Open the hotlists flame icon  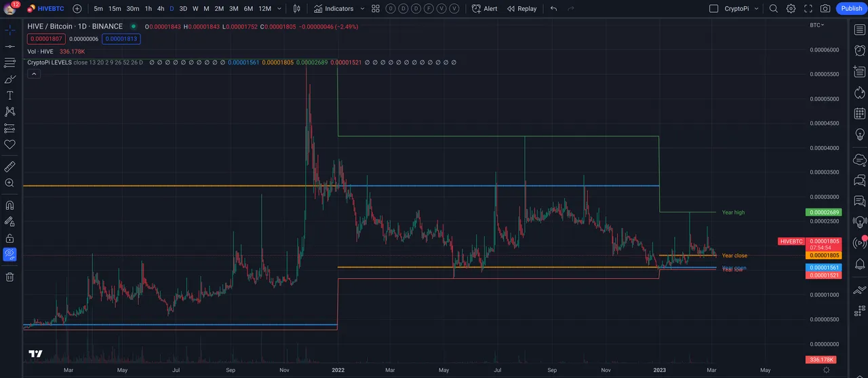coord(859,92)
